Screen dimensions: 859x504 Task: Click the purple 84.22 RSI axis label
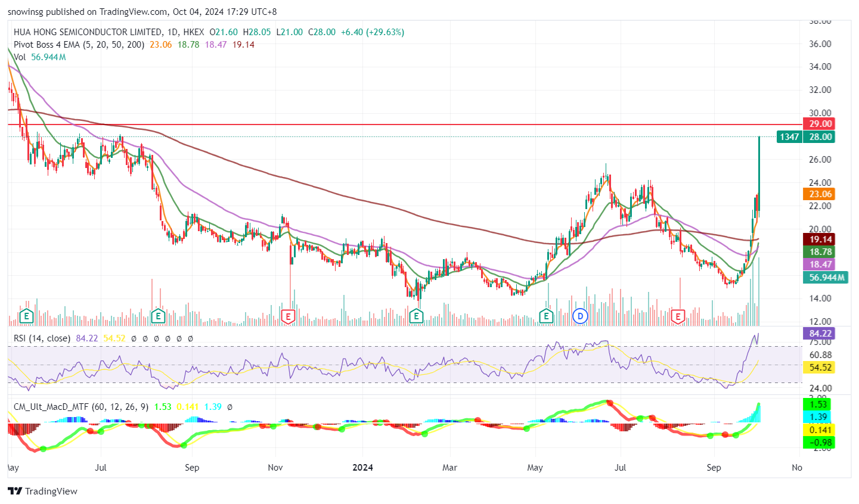[819, 334]
